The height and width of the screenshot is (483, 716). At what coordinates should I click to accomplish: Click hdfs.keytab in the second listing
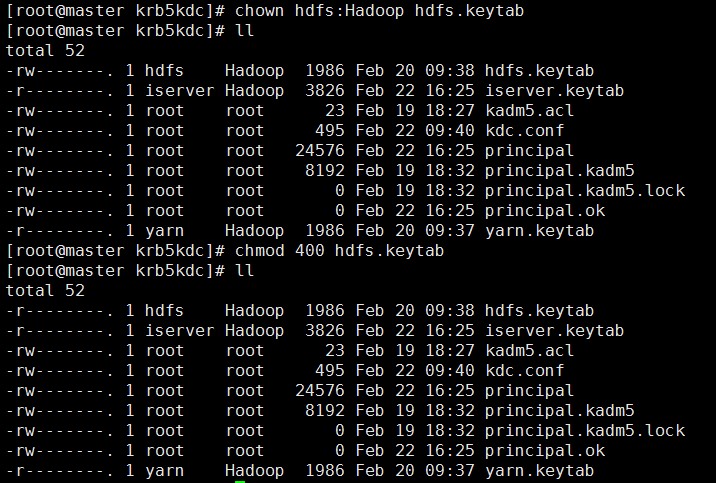[x=539, y=310]
